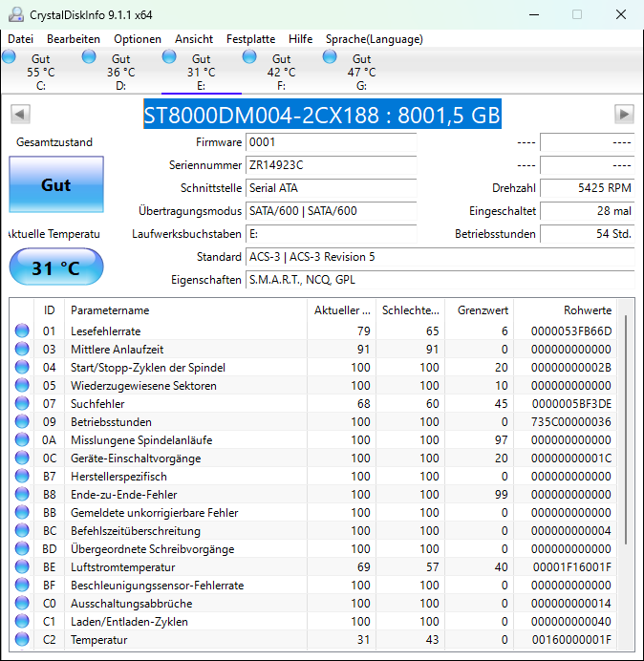Click the Schlechte column header

tap(410, 310)
